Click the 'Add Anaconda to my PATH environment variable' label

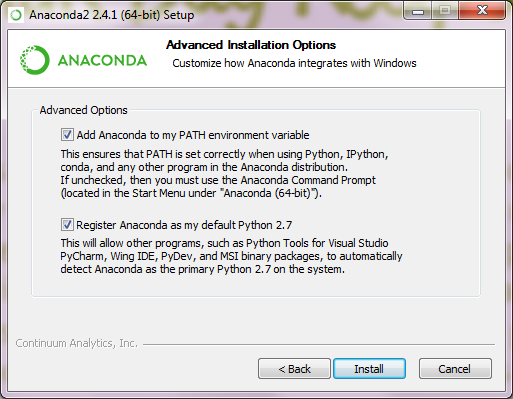(x=193, y=135)
